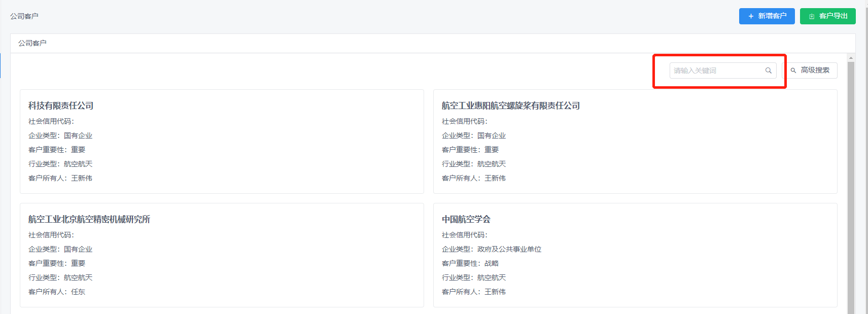Click the plus icon on 新增客户
The image size is (868, 314).
coord(751,16)
